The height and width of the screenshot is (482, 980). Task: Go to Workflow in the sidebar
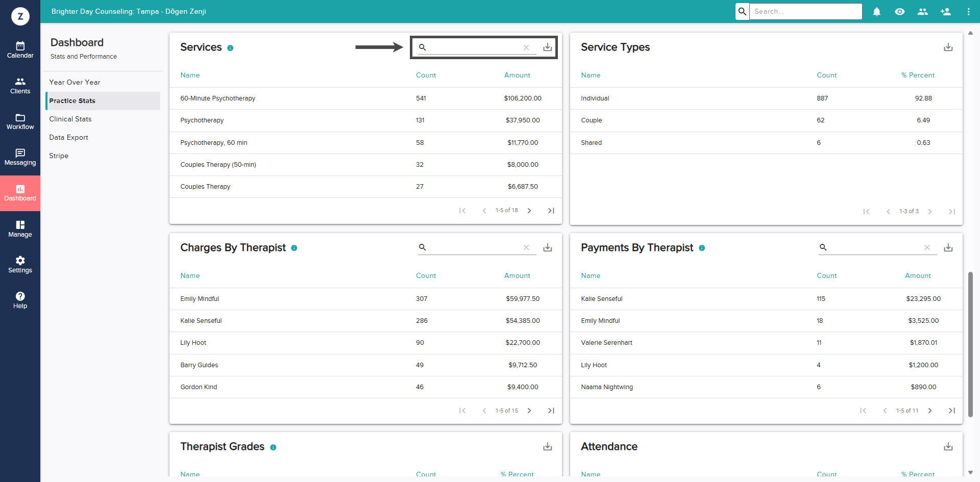20,121
